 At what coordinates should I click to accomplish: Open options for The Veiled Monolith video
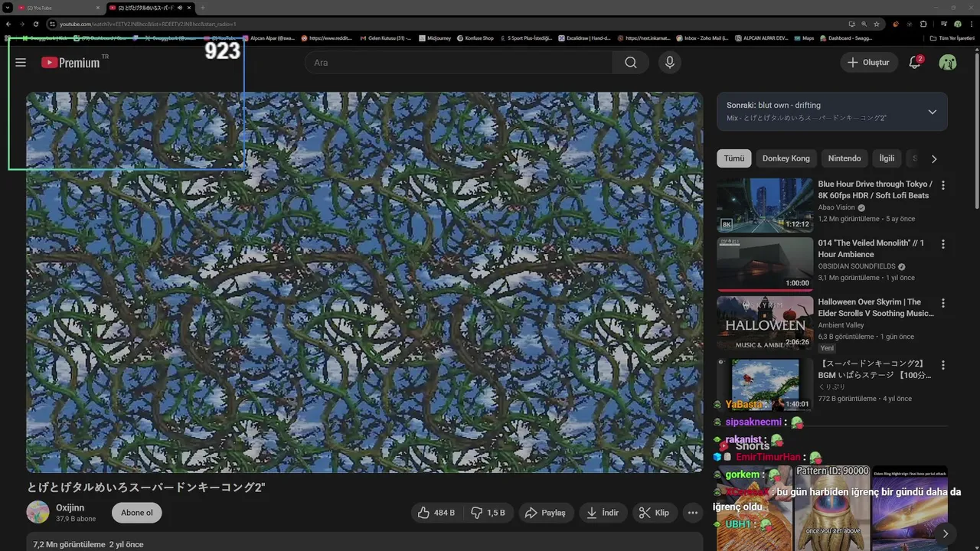tap(943, 244)
